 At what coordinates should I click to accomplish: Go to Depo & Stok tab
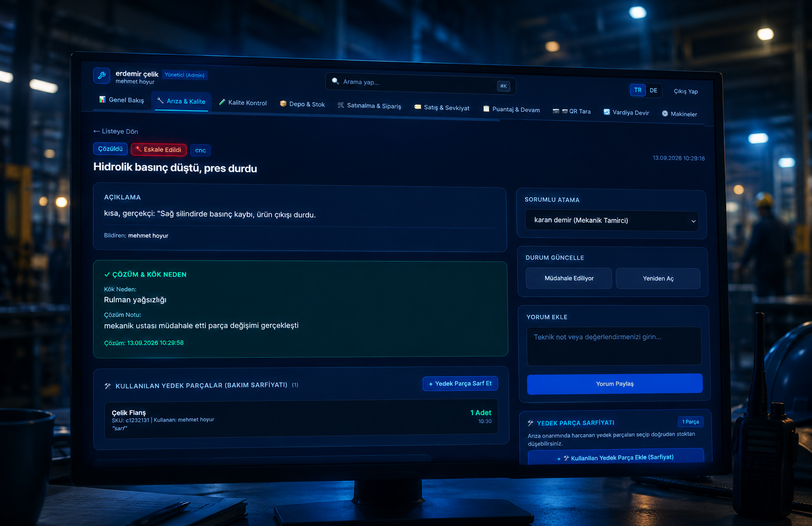(x=302, y=104)
